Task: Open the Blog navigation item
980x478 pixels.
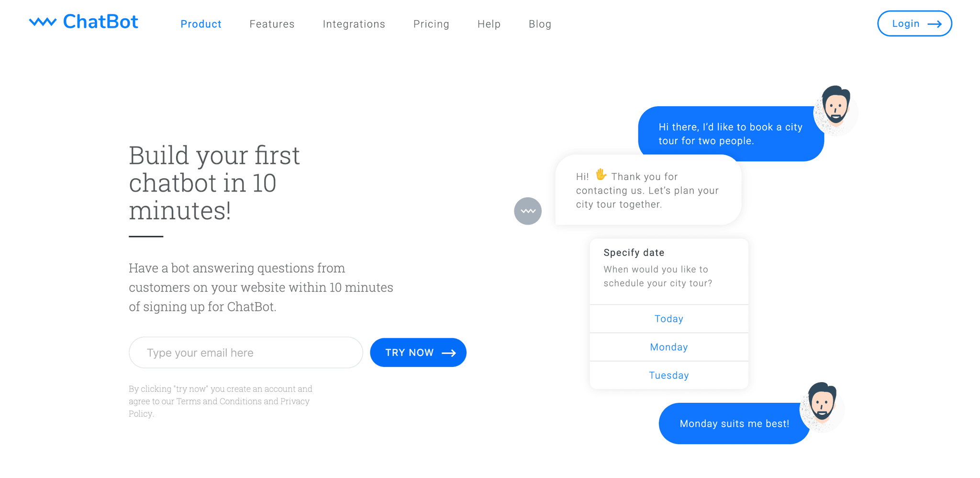Action: tap(540, 24)
